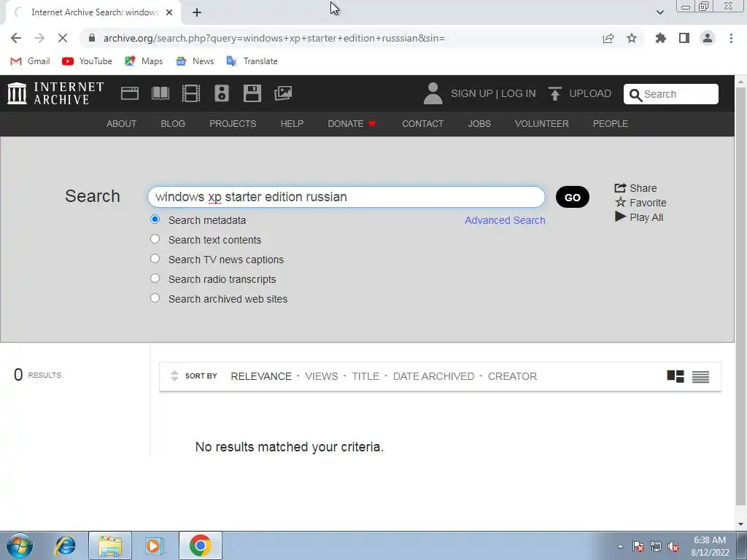
Task: Open the Web (Wayback) icon
Action: pyautogui.click(x=130, y=93)
